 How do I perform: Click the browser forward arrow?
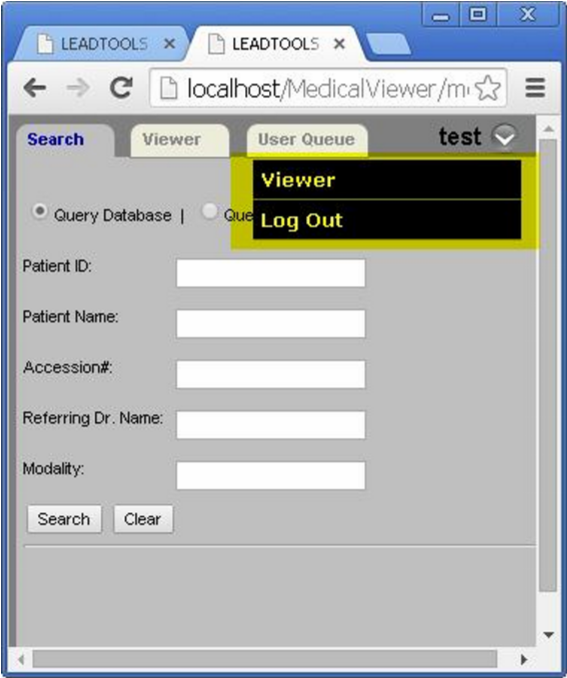(78, 88)
